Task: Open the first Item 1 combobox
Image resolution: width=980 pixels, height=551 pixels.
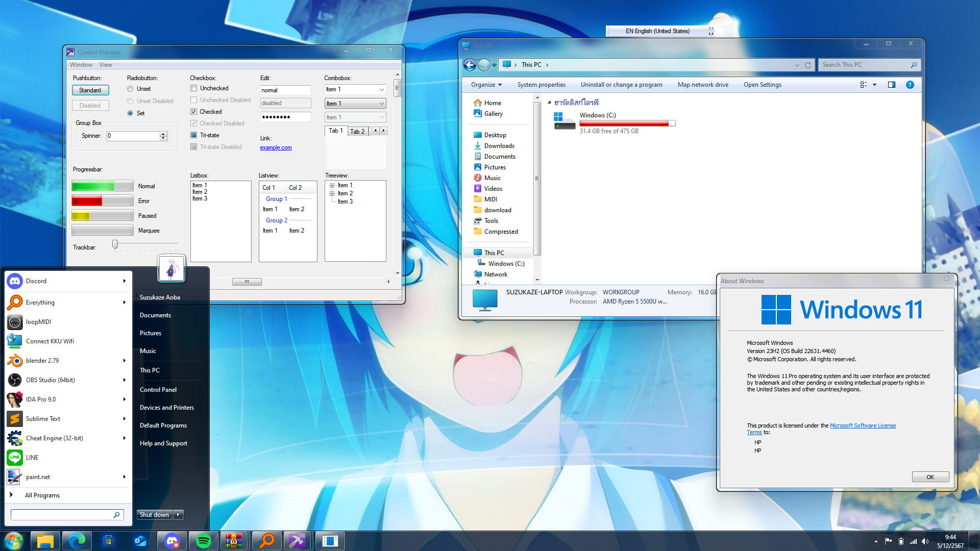Action: pyautogui.click(x=355, y=90)
